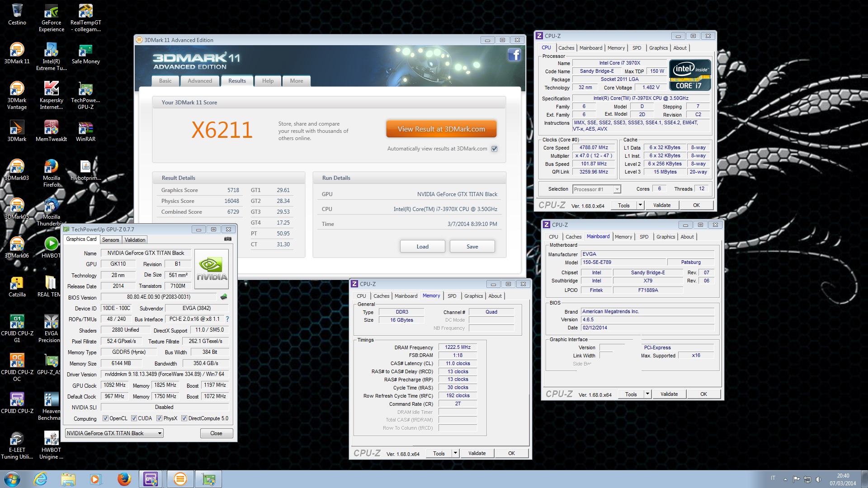Toggle OpenCL checkbox in GPU-Z
This screenshot has width=868, height=488.
[105, 418]
